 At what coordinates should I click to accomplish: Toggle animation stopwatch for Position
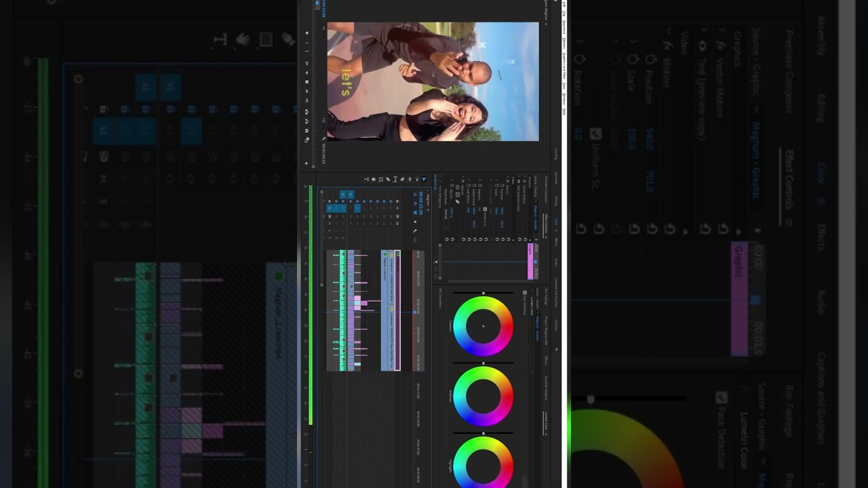(502, 185)
